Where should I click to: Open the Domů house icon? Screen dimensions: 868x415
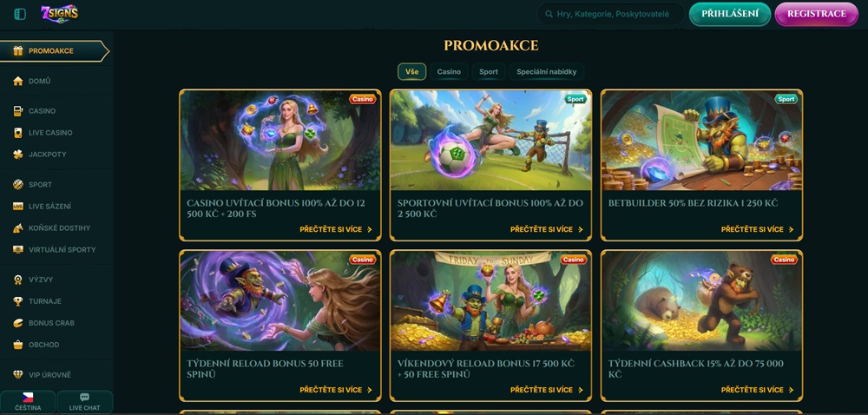click(x=18, y=81)
